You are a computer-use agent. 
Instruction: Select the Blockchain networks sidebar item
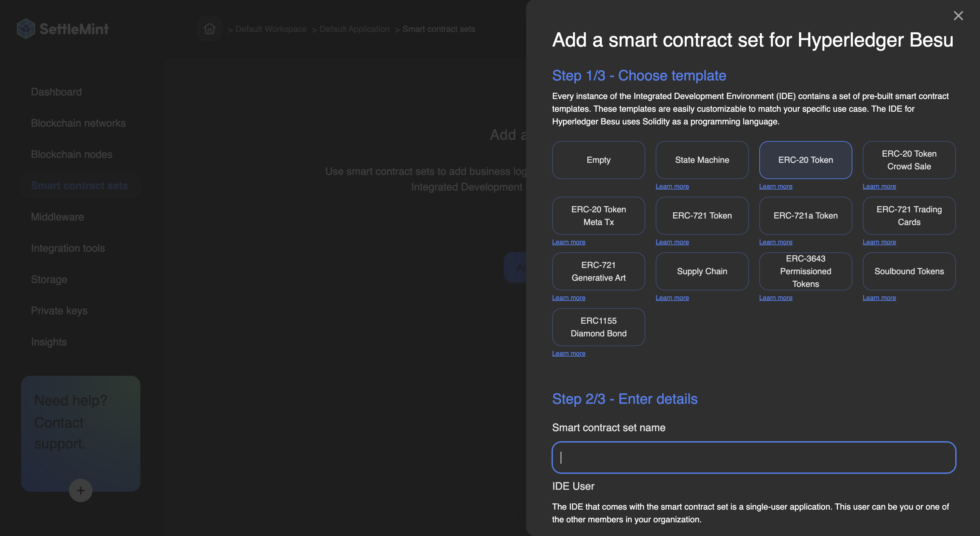click(78, 123)
